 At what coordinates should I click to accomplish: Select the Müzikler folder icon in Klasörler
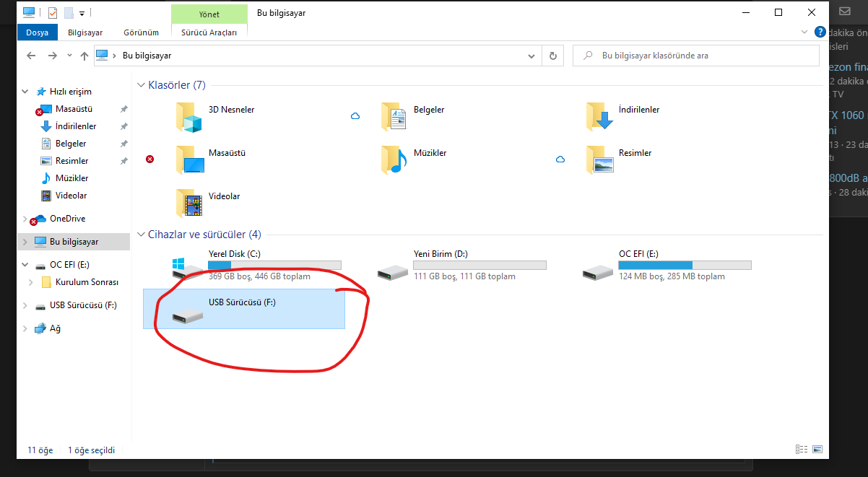pyautogui.click(x=395, y=160)
